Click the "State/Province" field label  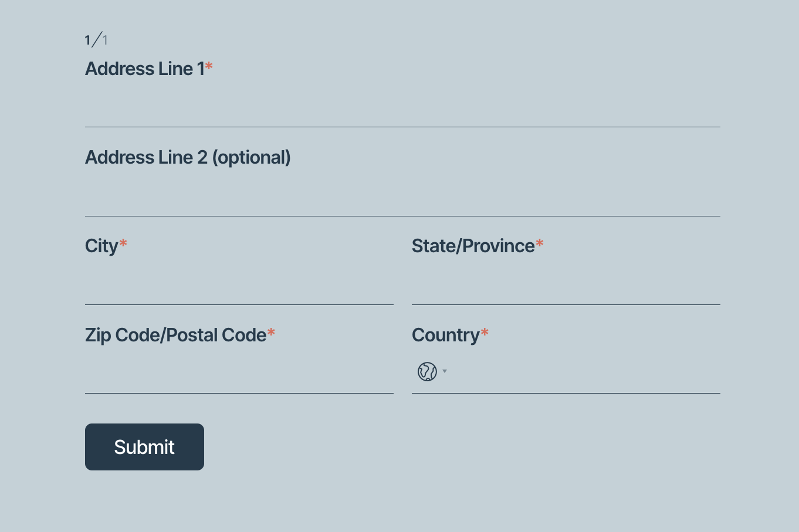coord(473,246)
